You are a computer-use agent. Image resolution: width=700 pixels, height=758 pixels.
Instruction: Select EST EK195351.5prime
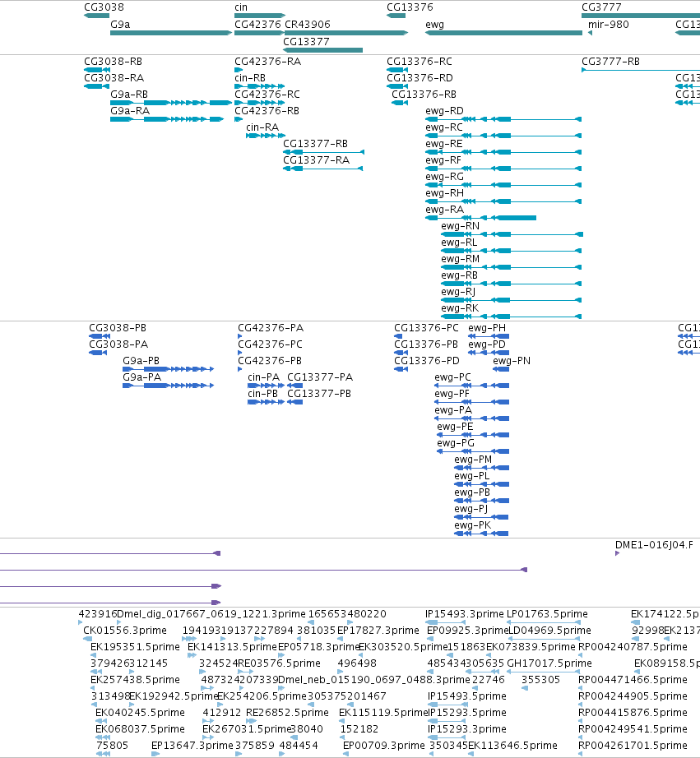click(x=135, y=647)
